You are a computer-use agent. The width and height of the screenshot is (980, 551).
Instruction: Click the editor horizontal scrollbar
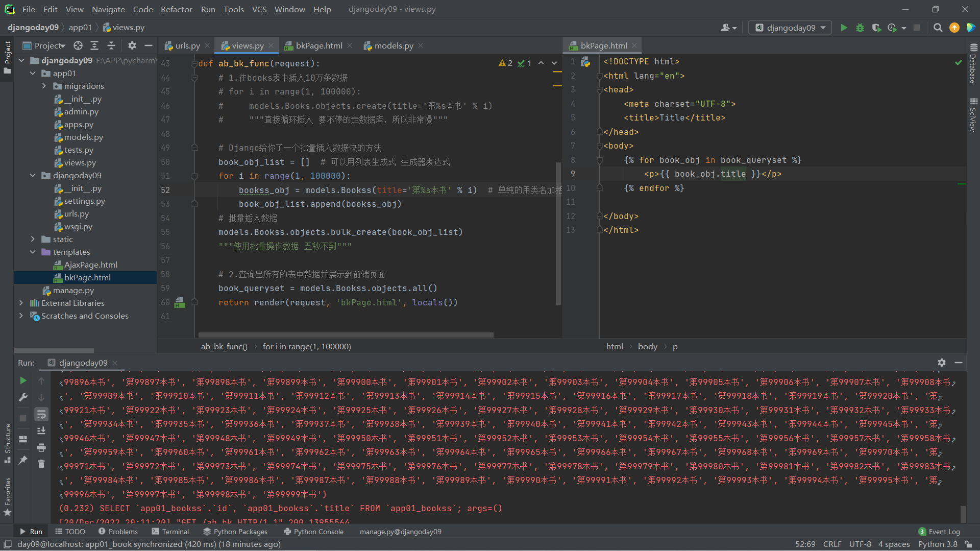[x=346, y=335]
